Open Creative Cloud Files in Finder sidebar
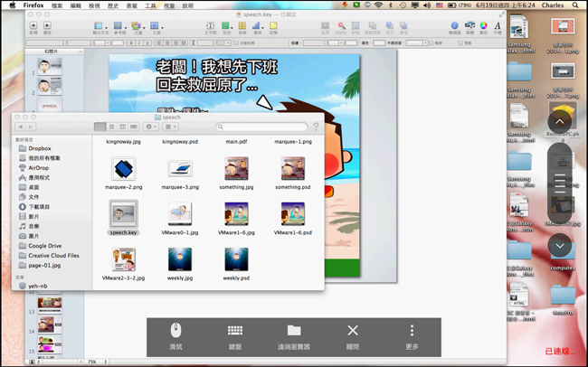 point(53,256)
